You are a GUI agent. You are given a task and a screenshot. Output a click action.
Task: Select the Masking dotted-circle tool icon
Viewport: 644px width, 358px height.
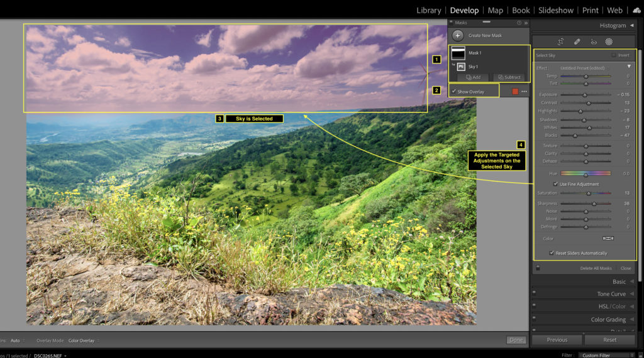click(609, 42)
